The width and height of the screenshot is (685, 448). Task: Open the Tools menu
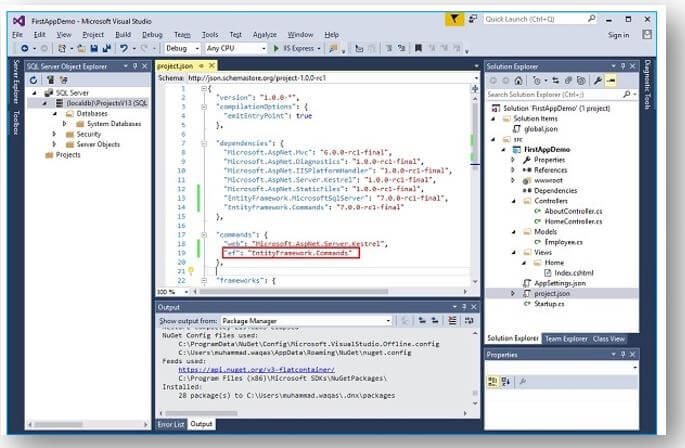210,35
